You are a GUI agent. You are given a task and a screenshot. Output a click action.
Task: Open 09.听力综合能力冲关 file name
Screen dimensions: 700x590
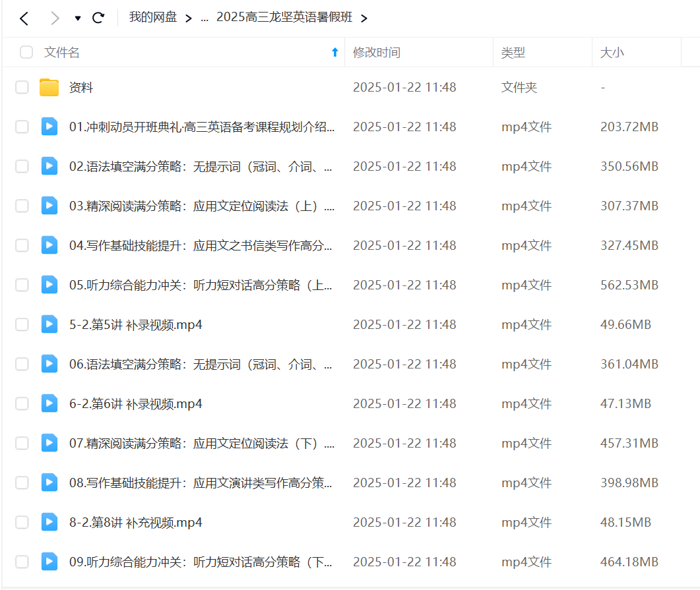pos(201,562)
